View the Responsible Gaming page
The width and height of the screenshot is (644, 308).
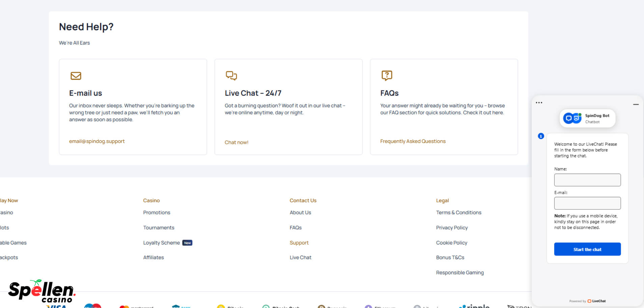pyautogui.click(x=459, y=273)
